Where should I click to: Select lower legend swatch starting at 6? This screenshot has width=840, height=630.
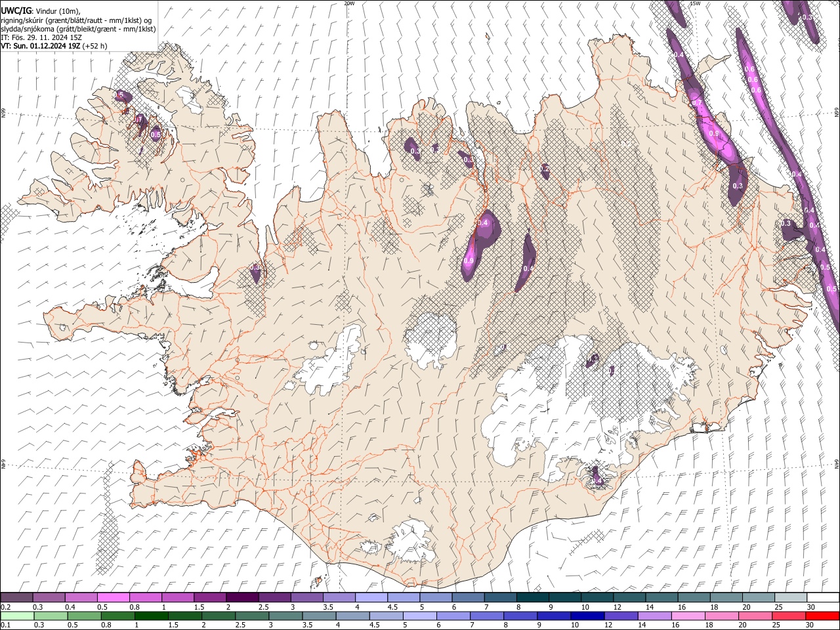pyautogui.click(x=453, y=616)
